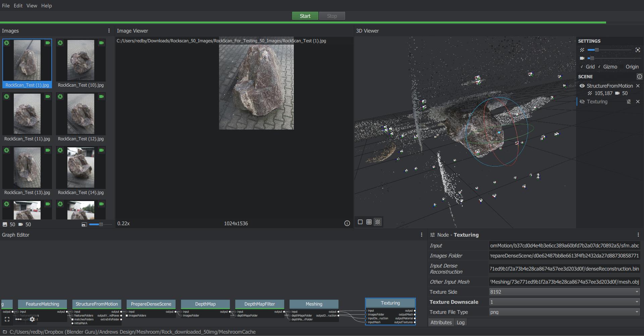Click the fit graph icon in Graph Editor
The width and height of the screenshot is (644, 336).
7,319
